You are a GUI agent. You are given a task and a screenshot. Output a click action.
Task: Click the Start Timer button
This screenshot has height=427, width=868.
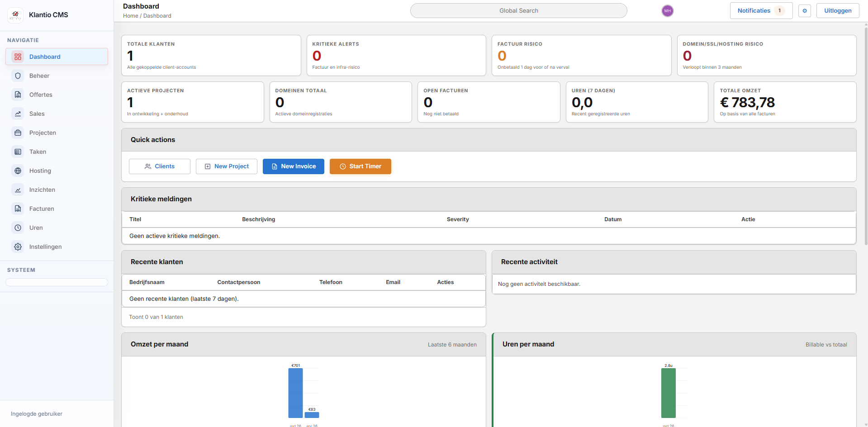tap(360, 166)
